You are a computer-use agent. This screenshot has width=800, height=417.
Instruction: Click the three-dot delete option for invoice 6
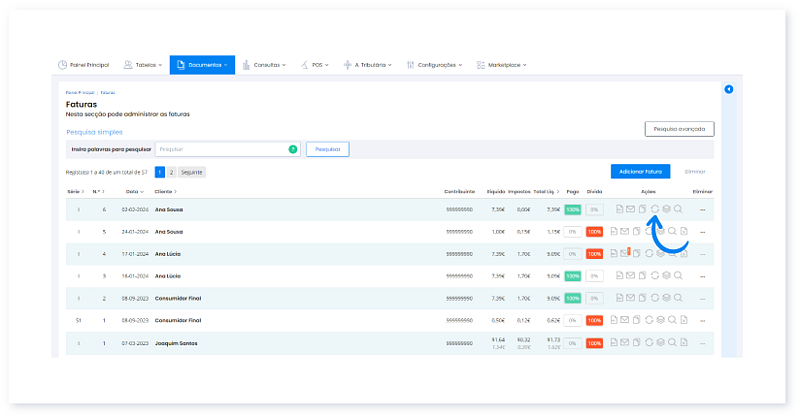point(702,210)
